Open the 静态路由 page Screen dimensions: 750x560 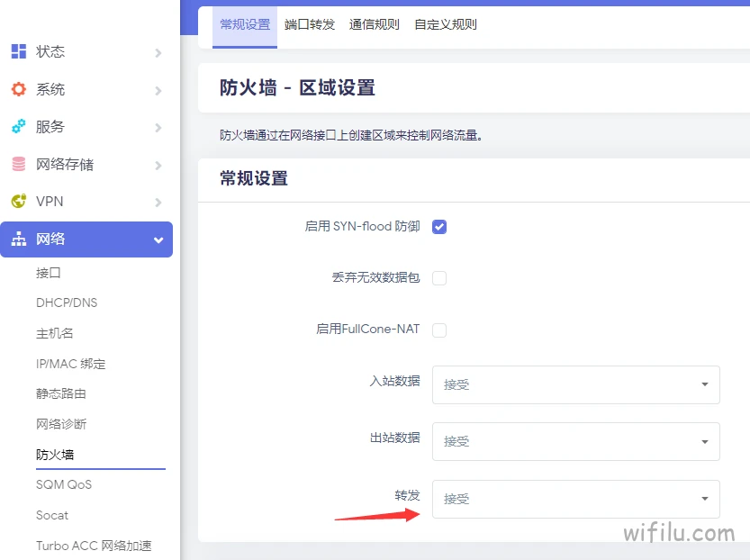[x=60, y=394]
